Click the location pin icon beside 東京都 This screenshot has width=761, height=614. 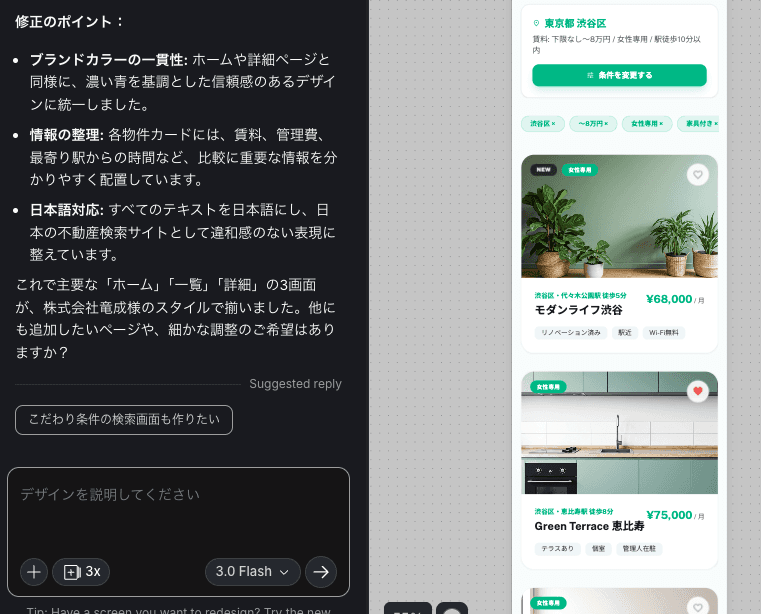(x=536, y=23)
